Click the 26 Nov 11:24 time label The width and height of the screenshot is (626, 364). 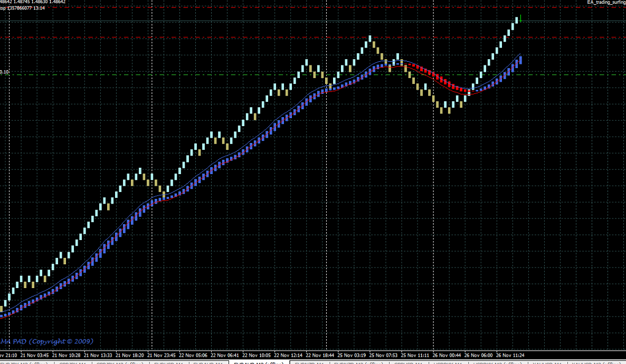pos(510,355)
